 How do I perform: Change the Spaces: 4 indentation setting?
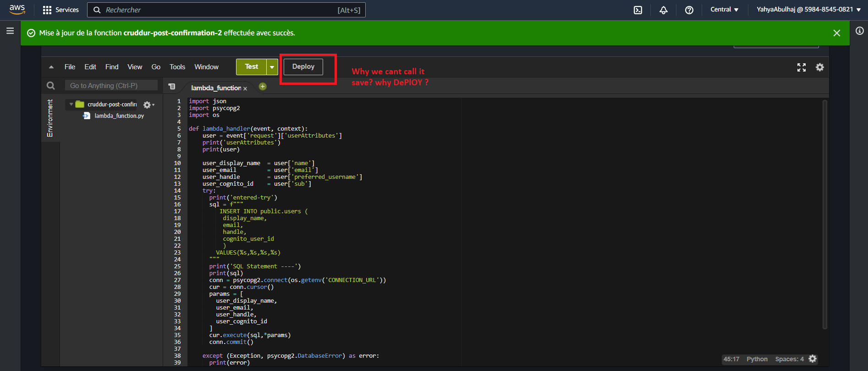click(x=789, y=359)
